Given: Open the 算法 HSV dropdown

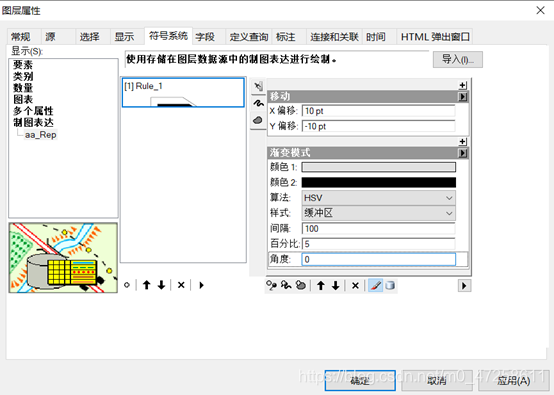Looking at the screenshot, I should pos(379,198).
